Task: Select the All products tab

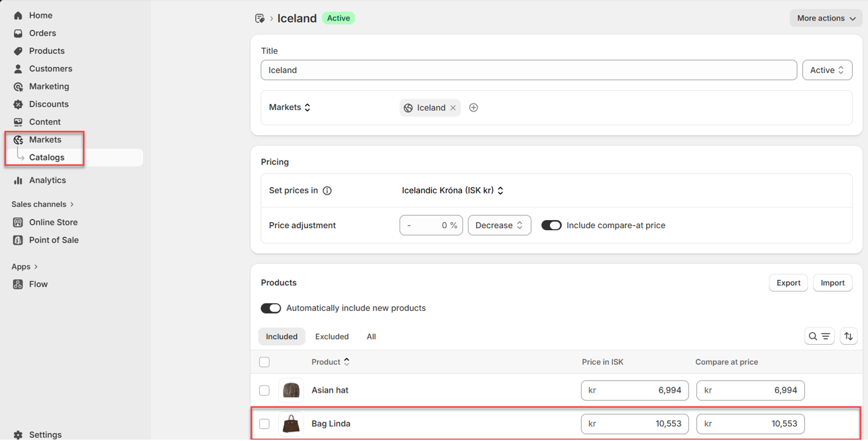Action: [x=371, y=337]
